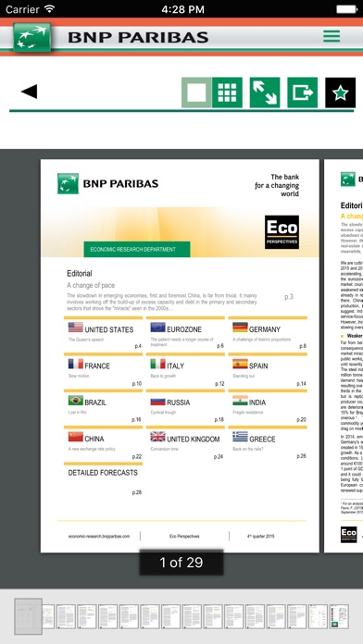Expand document to fullscreen

265,93
